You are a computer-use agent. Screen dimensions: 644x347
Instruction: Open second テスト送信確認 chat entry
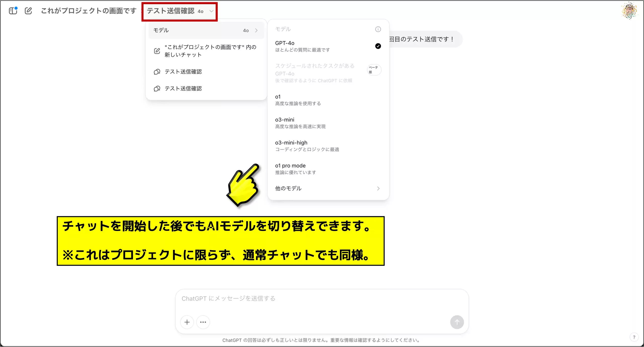coord(206,88)
